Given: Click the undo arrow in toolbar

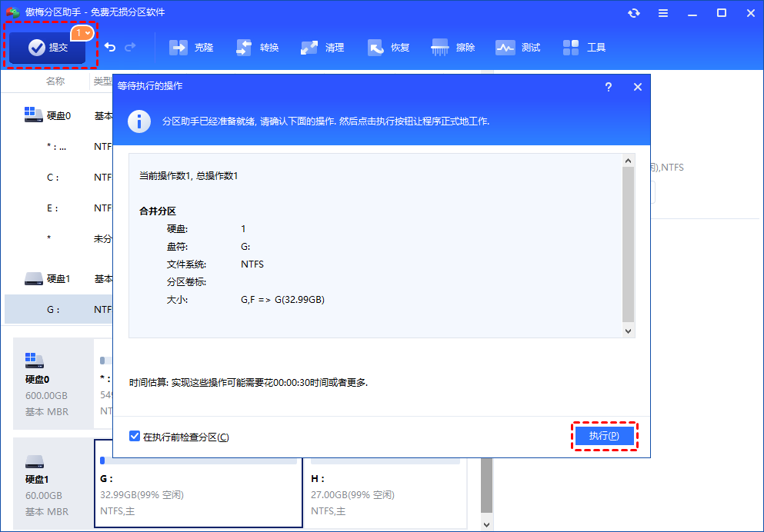Looking at the screenshot, I should [110, 48].
